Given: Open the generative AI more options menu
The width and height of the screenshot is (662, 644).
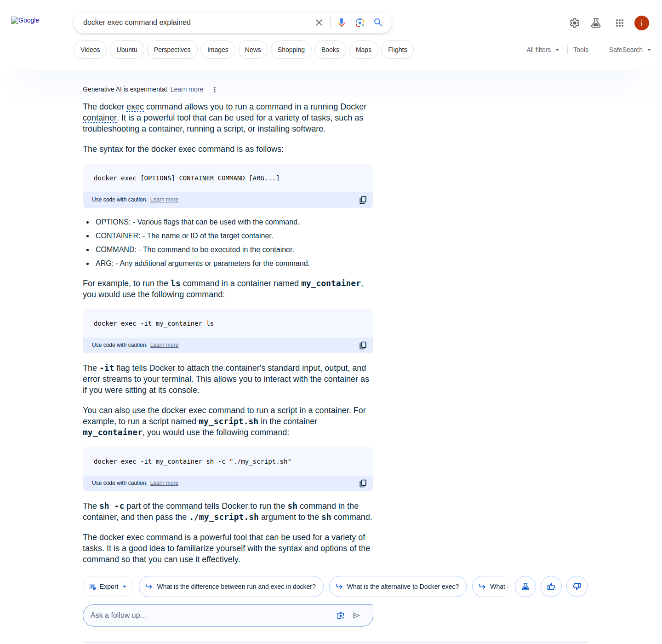Looking at the screenshot, I should pyautogui.click(x=215, y=90).
